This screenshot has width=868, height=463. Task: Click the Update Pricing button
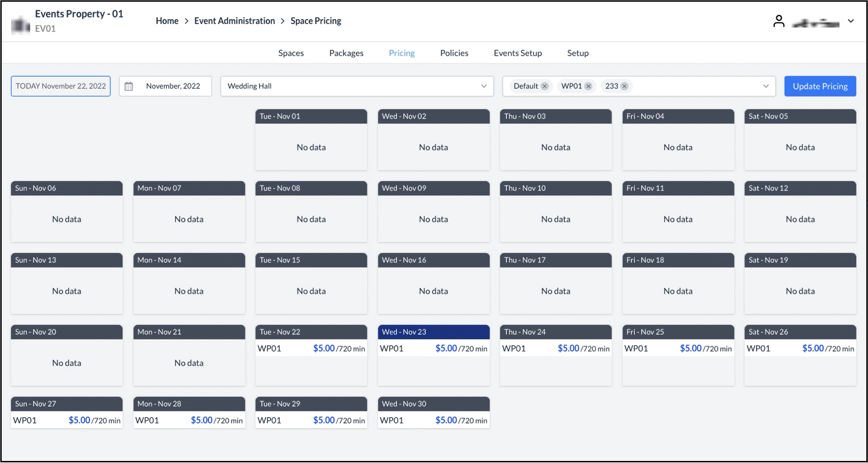(820, 86)
